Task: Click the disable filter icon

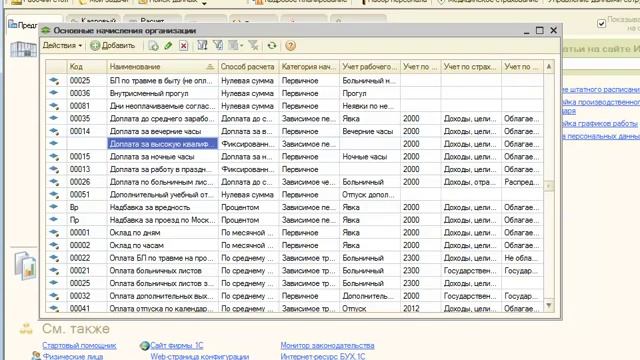Action: (x=253, y=46)
